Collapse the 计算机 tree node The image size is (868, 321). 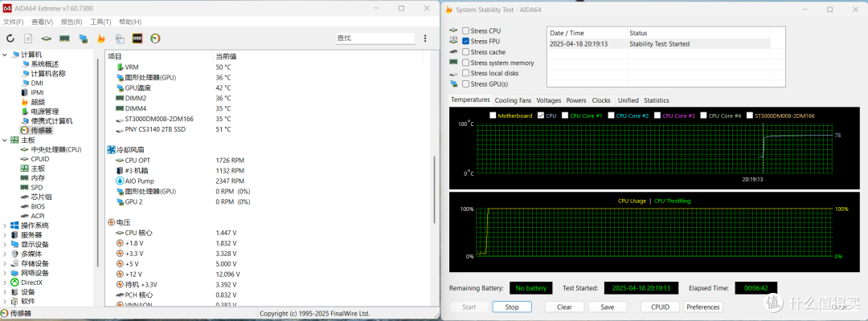(x=5, y=55)
